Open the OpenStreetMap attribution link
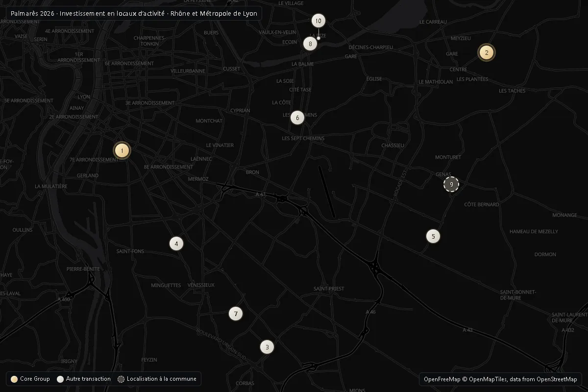This screenshot has width=588, height=392. pyautogui.click(x=557, y=379)
